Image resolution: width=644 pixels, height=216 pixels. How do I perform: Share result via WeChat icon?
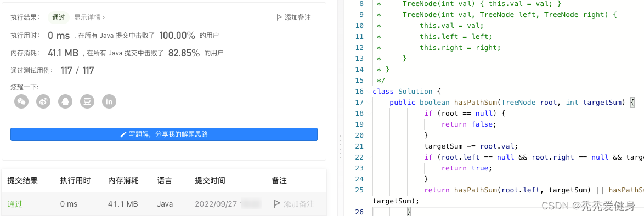21,101
